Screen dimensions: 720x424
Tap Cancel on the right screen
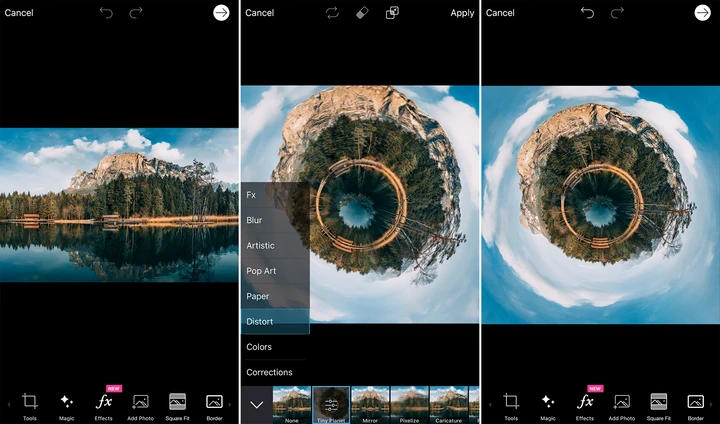(500, 13)
